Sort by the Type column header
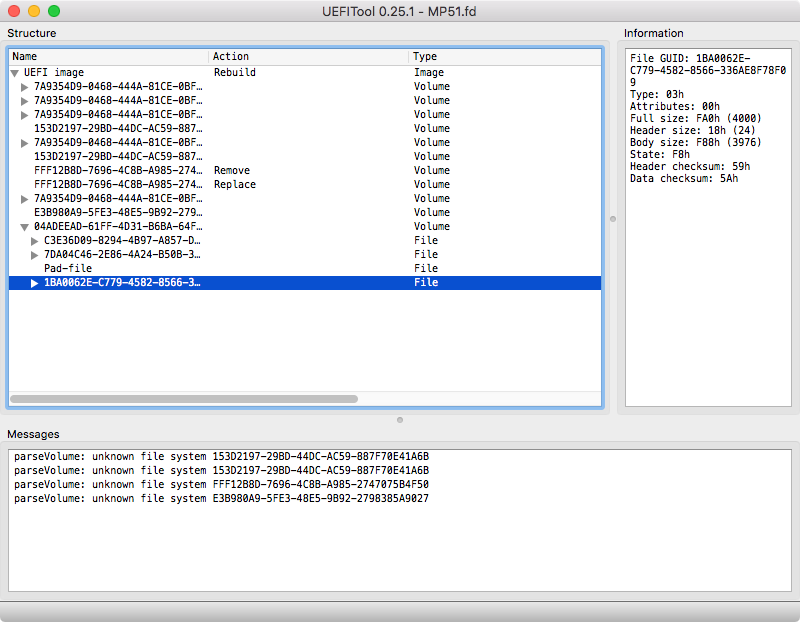Image resolution: width=800 pixels, height=622 pixels. (x=505, y=56)
